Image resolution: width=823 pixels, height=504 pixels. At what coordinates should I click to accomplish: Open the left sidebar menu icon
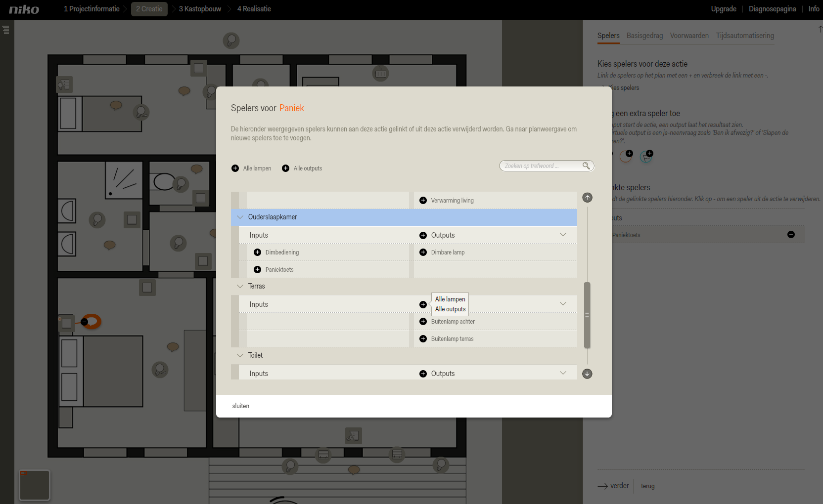(6, 30)
